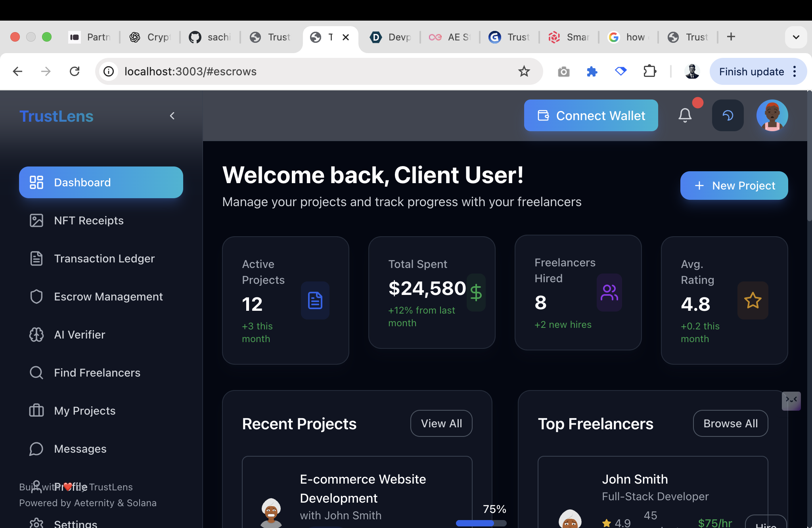Click the Active Projects document icon
This screenshot has width=812, height=528.
click(x=315, y=300)
